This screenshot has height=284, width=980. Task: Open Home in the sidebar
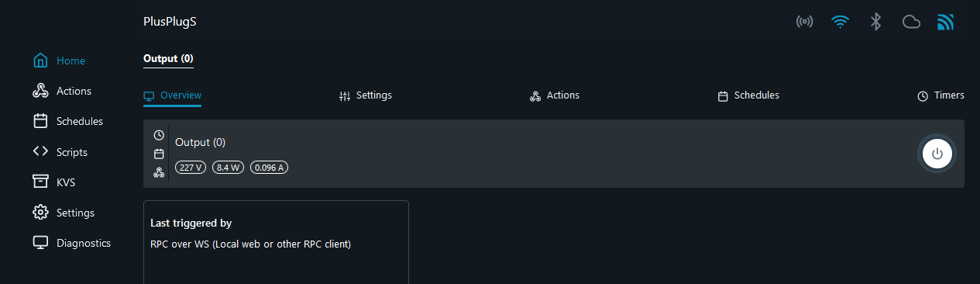tap(60, 61)
